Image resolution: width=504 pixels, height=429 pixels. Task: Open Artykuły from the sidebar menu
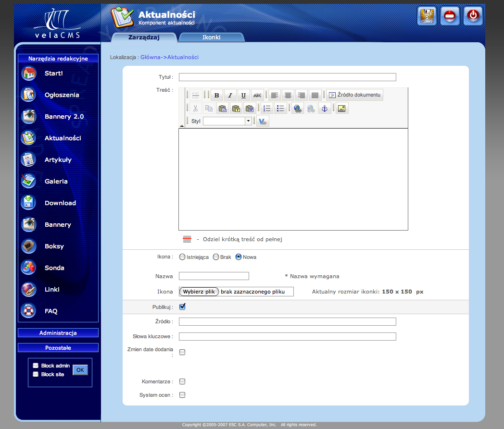58,159
